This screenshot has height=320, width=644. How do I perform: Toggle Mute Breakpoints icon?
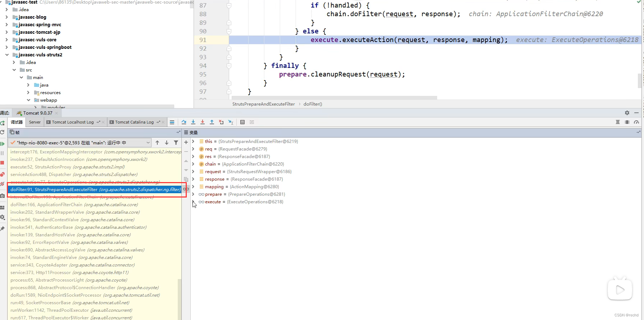[x=2, y=184]
